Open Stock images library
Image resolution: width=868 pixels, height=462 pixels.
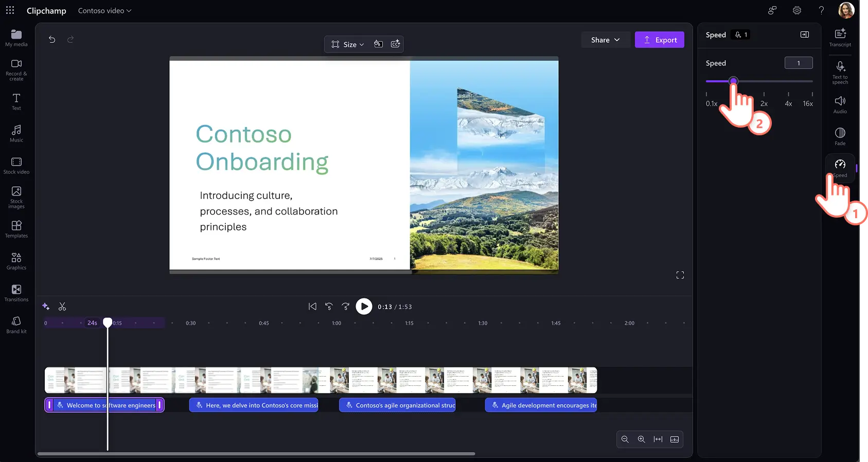16,198
